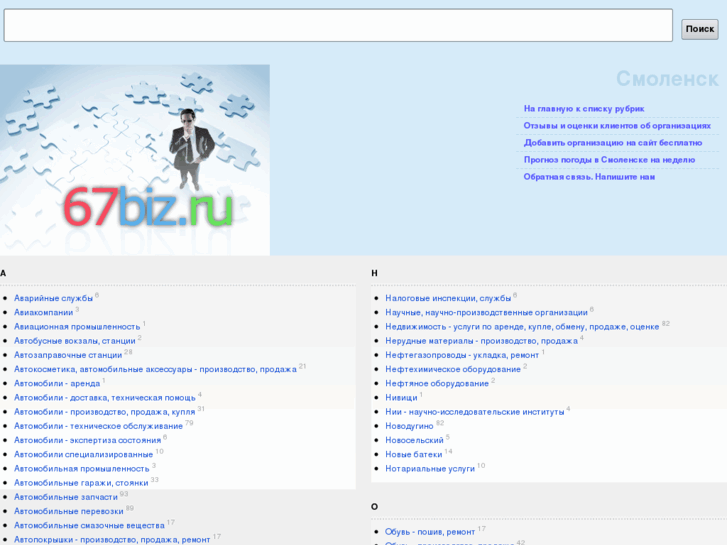Click Обратная связь. Напишите нам link
This screenshot has height=545, width=727.
(x=589, y=177)
